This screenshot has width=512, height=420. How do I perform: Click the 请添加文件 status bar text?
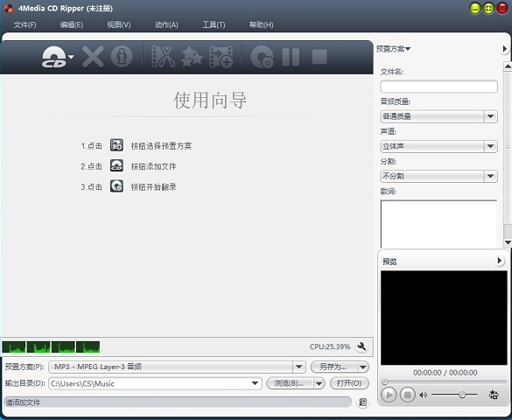click(x=23, y=402)
